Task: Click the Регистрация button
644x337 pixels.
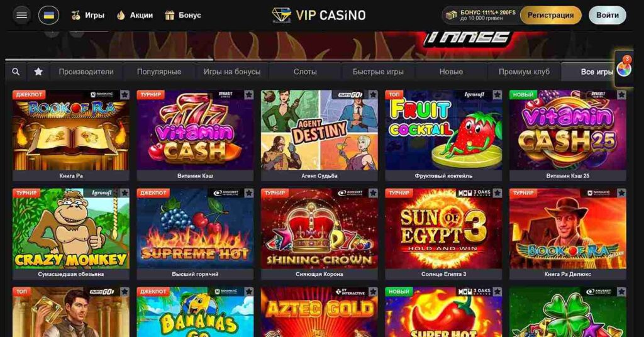Action: 550,15
